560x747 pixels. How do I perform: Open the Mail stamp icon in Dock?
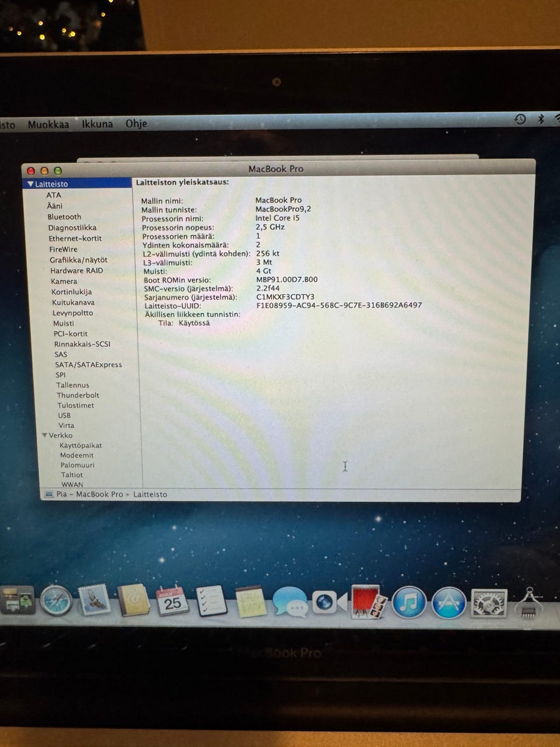click(x=94, y=601)
